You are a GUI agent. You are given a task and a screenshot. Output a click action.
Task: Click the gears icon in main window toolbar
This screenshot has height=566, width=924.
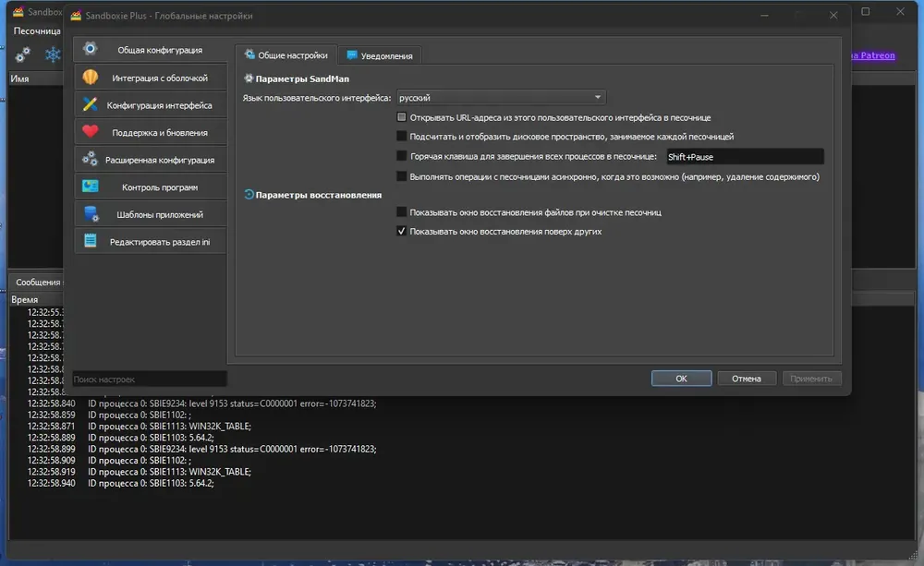pyautogui.click(x=23, y=54)
